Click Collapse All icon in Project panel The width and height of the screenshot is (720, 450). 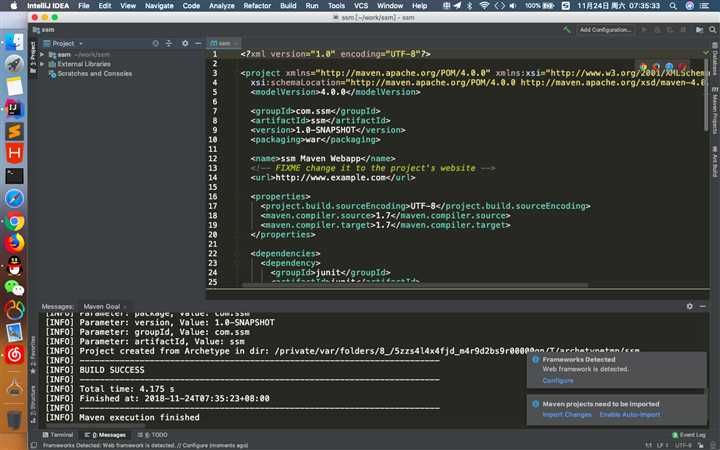pyautogui.click(x=169, y=43)
